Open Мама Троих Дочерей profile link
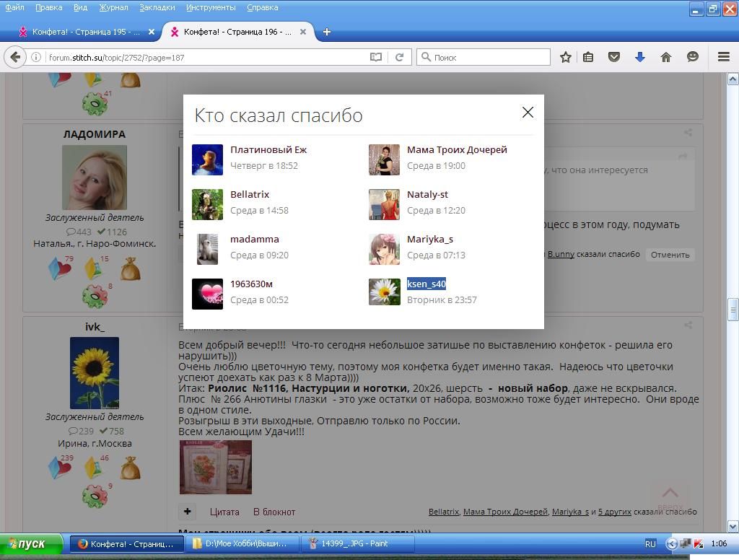The image size is (739, 560). [457, 149]
